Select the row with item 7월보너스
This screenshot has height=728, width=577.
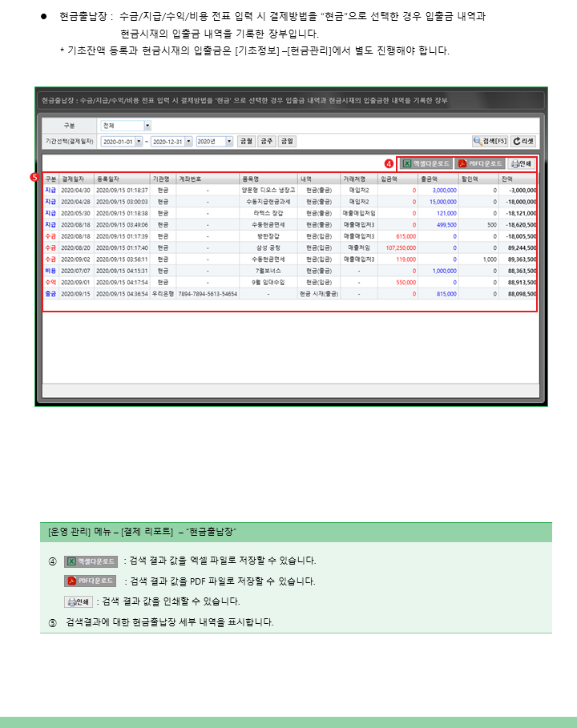pyautogui.click(x=290, y=271)
